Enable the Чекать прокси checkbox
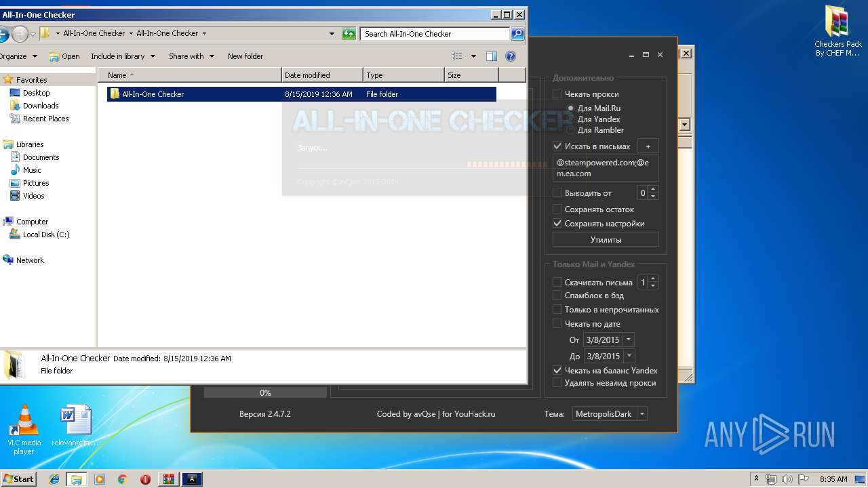This screenshot has height=488, width=868. pos(557,94)
